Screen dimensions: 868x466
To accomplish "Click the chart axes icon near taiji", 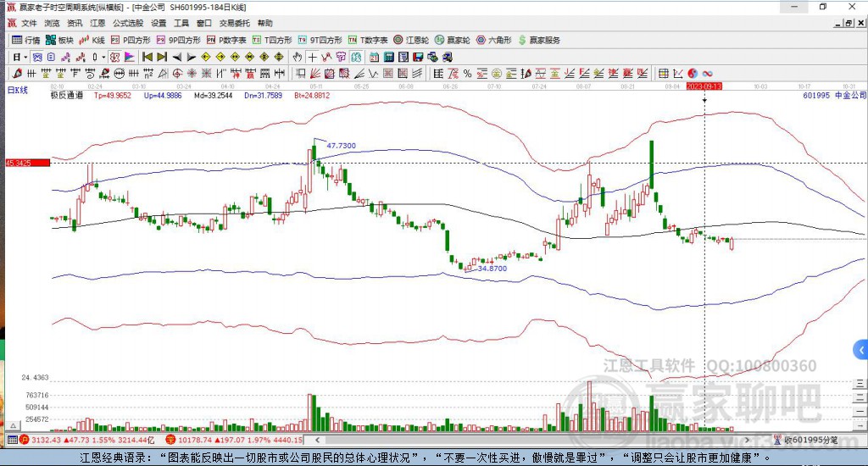I will click(x=677, y=73).
